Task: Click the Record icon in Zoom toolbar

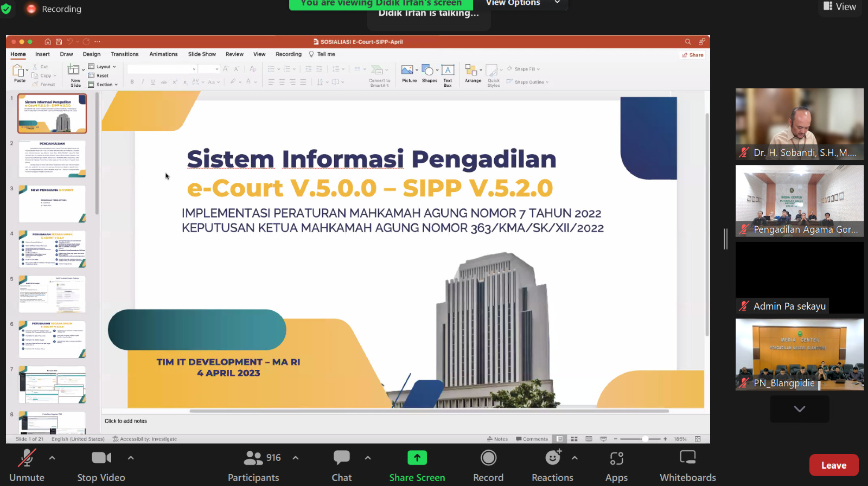Action: pos(488,458)
